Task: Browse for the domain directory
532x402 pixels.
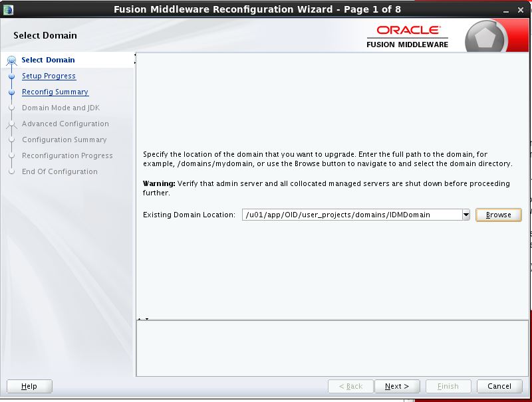Action: coord(498,215)
